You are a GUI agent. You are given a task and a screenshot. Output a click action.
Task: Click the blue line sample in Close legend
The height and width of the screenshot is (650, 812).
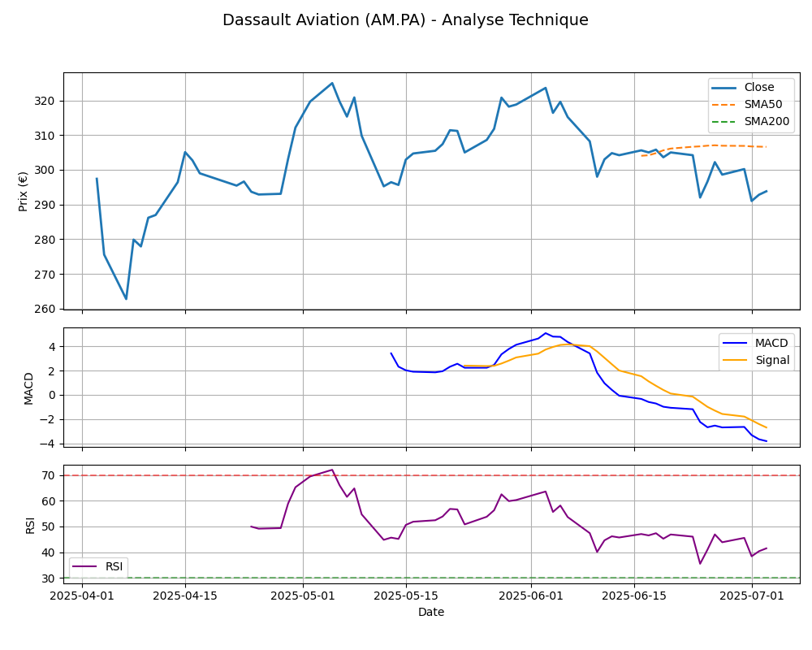pos(724,88)
